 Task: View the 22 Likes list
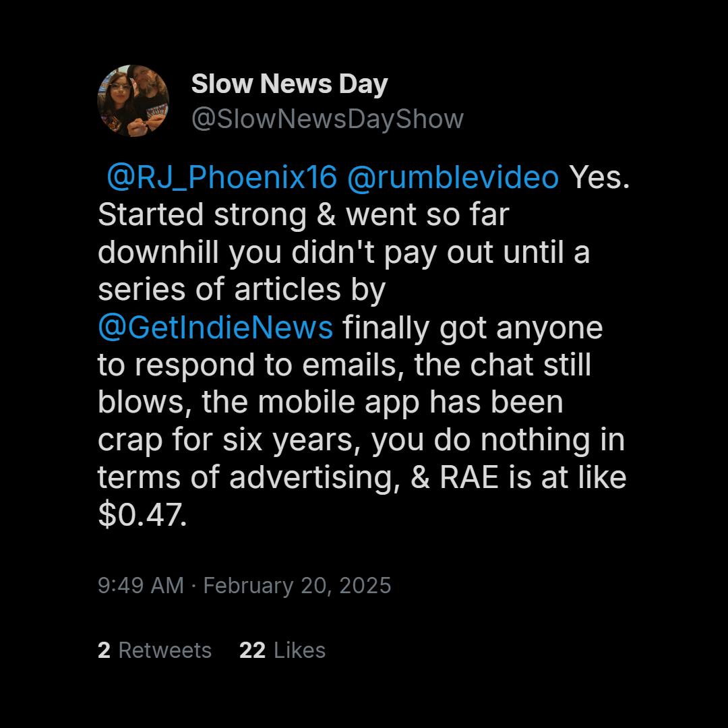tap(282, 650)
